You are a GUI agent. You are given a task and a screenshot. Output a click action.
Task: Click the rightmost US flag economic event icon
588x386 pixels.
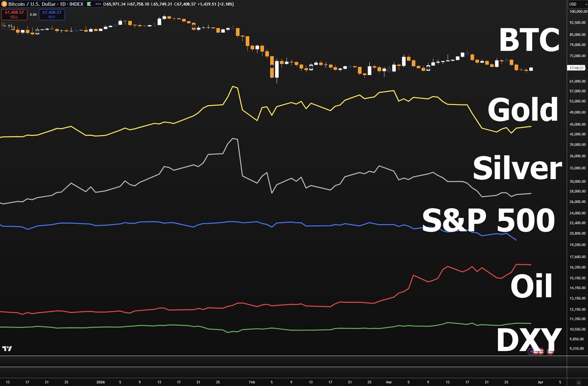550,352
